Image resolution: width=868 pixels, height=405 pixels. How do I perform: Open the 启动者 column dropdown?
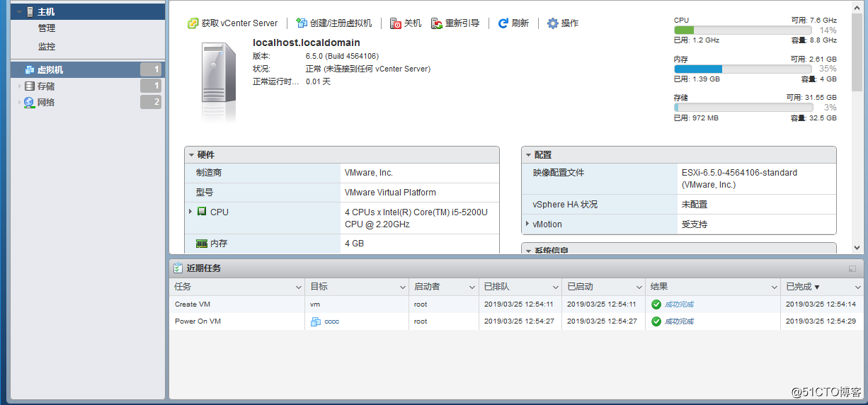472,287
